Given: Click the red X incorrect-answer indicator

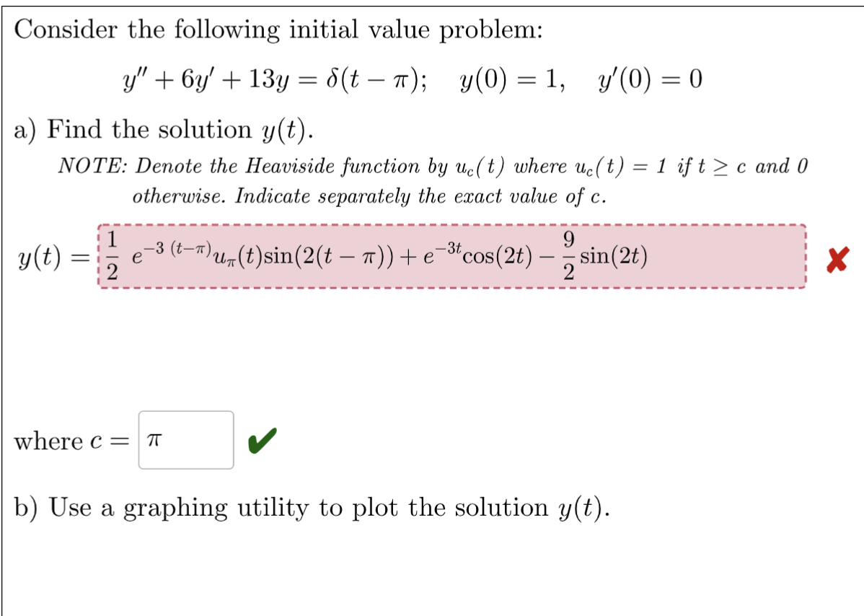Looking at the screenshot, I should pyautogui.click(x=838, y=257).
